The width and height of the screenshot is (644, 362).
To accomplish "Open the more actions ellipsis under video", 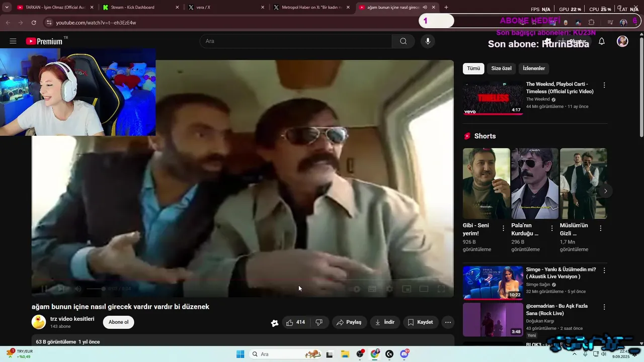I will click(448, 322).
